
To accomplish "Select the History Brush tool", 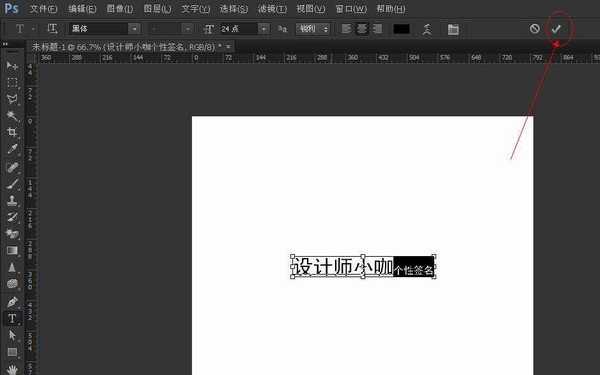I will coord(12,217).
